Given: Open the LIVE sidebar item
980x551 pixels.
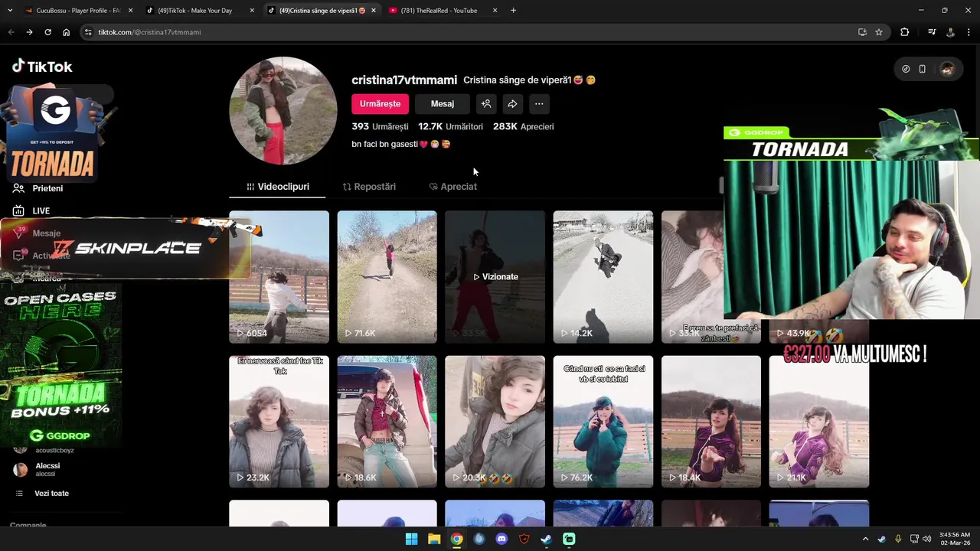Looking at the screenshot, I should pyautogui.click(x=32, y=210).
